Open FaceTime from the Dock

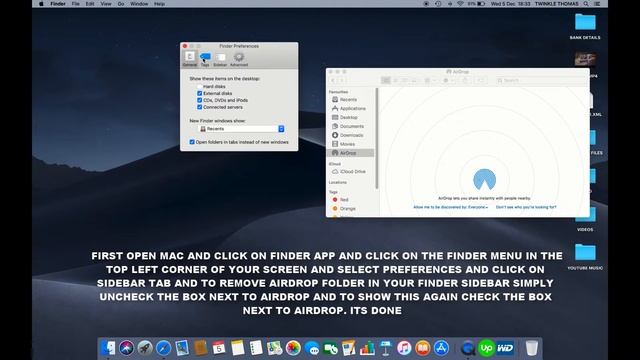[330, 348]
